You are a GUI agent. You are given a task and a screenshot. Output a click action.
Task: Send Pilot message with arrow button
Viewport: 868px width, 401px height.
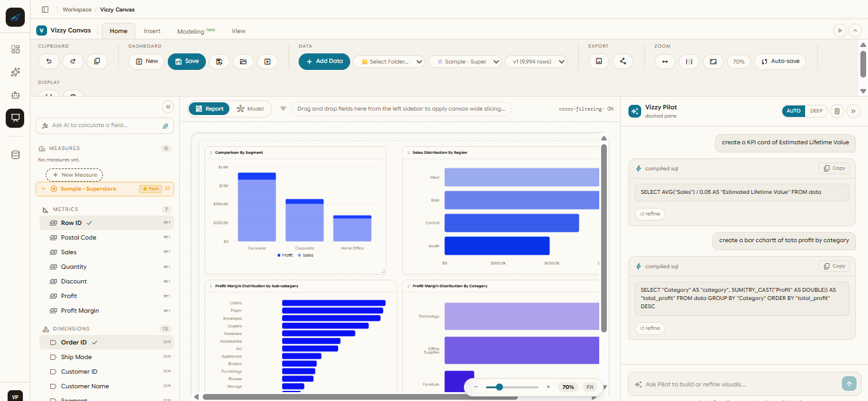849,383
